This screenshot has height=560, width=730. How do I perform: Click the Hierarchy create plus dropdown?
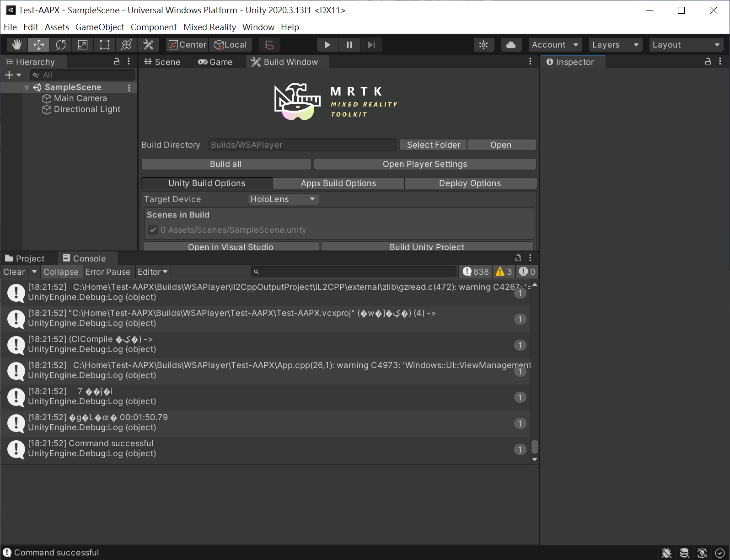click(x=13, y=75)
